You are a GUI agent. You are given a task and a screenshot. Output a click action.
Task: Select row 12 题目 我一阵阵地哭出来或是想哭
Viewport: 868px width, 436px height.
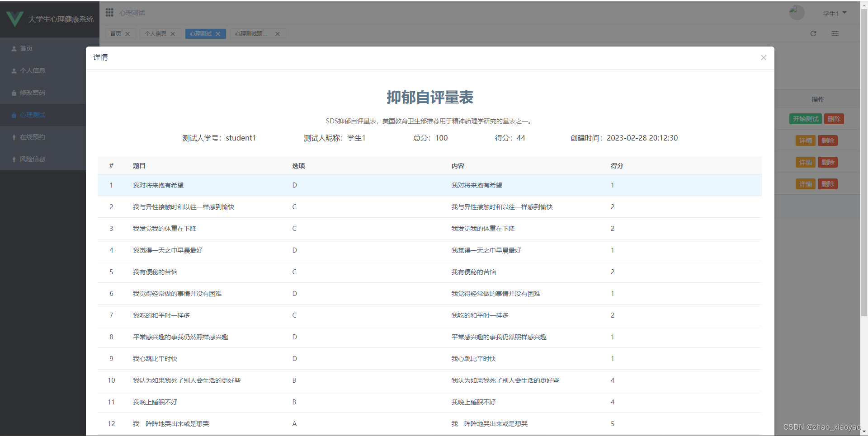[171, 424]
